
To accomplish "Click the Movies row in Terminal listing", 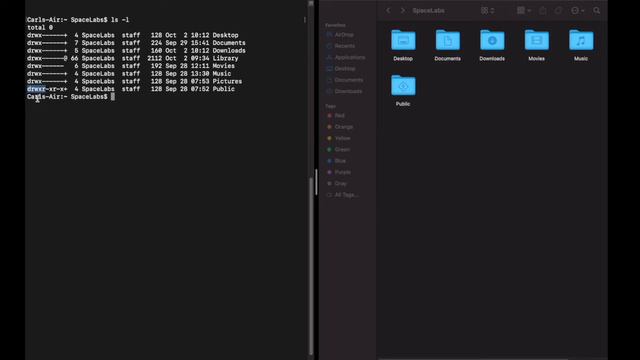I will click(x=131, y=66).
